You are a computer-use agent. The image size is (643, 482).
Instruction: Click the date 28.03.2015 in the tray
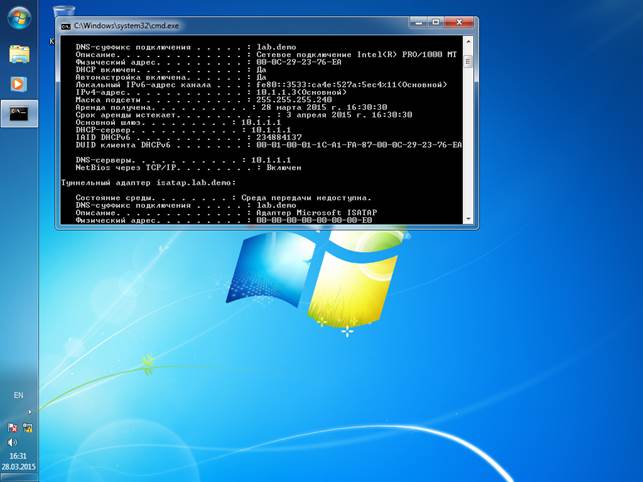click(18, 467)
